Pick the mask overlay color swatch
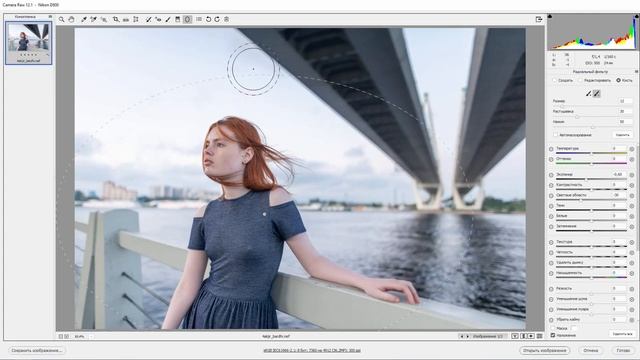 tap(574, 328)
